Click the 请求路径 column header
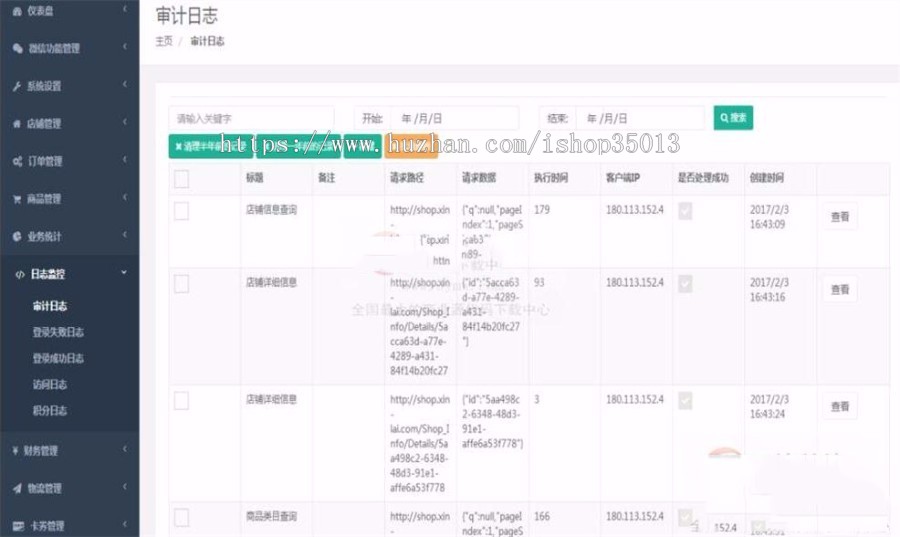900x537 pixels. click(x=407, y=178)
